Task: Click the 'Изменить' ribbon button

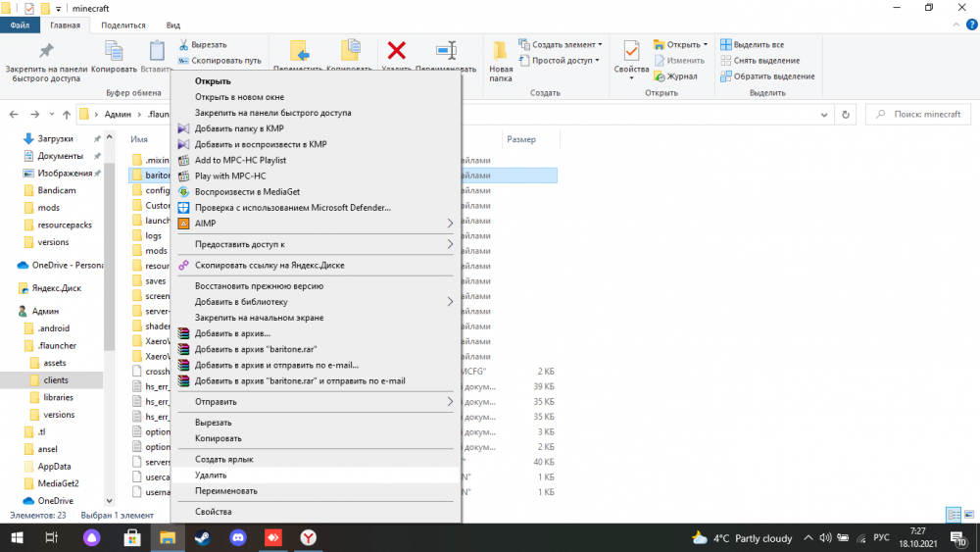Action: [679, 61]
